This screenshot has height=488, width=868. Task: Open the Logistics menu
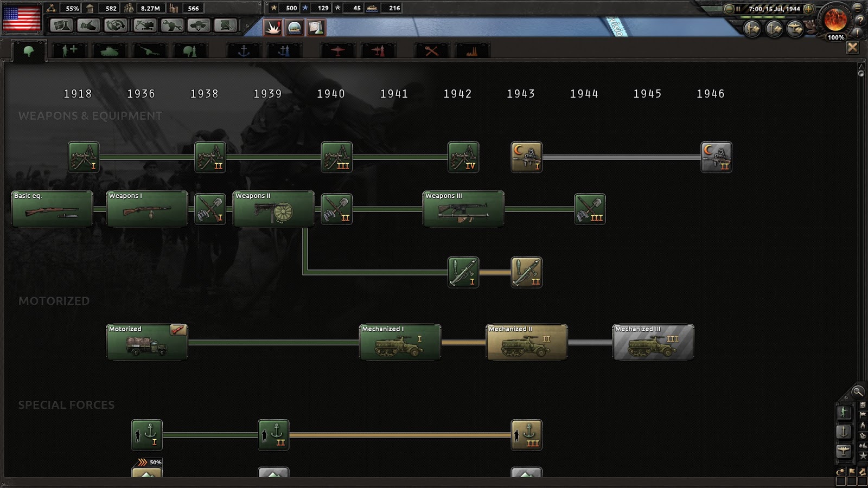[199, 25]
